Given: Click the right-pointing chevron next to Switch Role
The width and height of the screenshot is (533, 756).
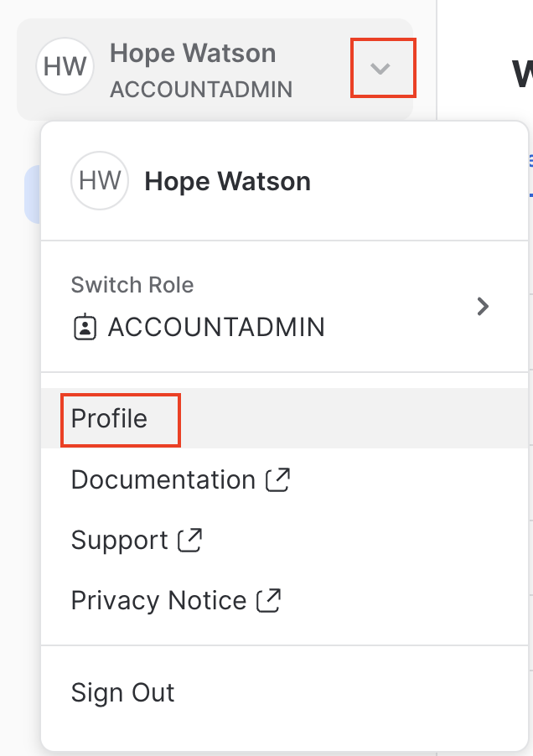Looking at the screenshot, I should coord(483,307).
